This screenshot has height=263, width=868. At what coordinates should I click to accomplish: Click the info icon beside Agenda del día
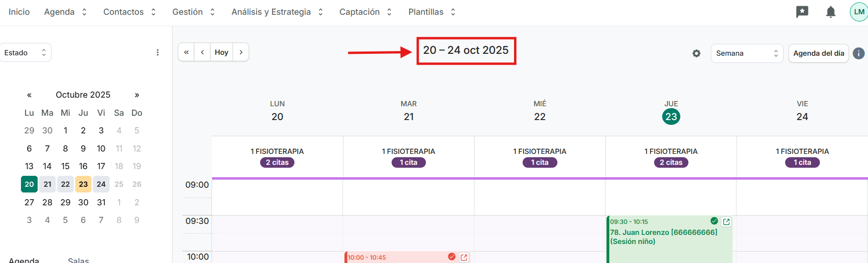(858, 53)
